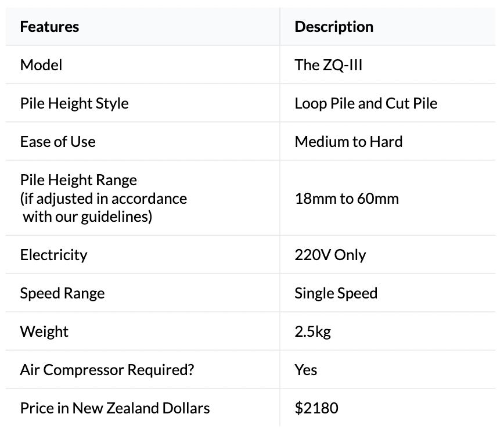Screen dimensions: 504x432
Task: Select the Speed Range label
Action: click(62, 293)
